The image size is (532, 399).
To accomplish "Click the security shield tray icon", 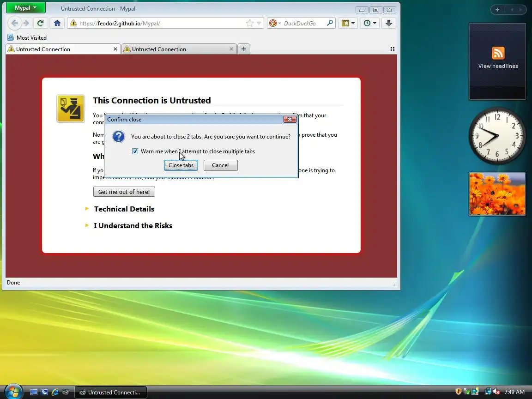I will [459, 392].
